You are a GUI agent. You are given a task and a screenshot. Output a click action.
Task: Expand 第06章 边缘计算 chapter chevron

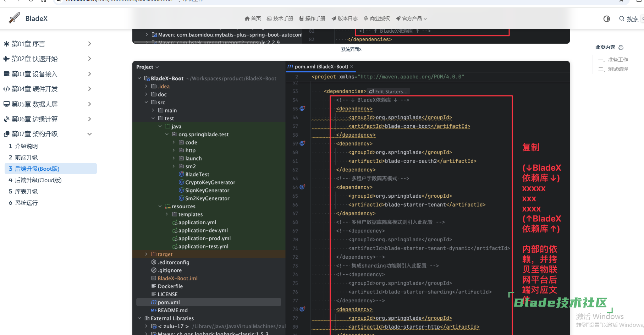click(89, 119)
